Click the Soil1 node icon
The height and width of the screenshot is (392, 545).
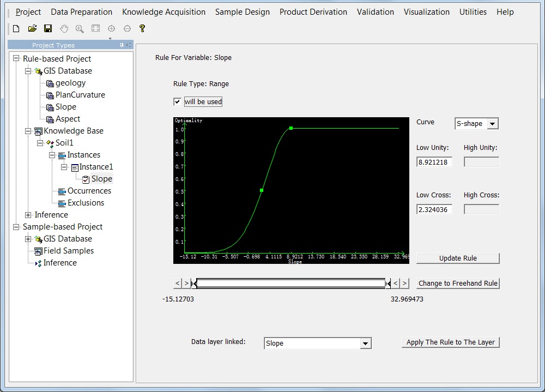point(50,143)
